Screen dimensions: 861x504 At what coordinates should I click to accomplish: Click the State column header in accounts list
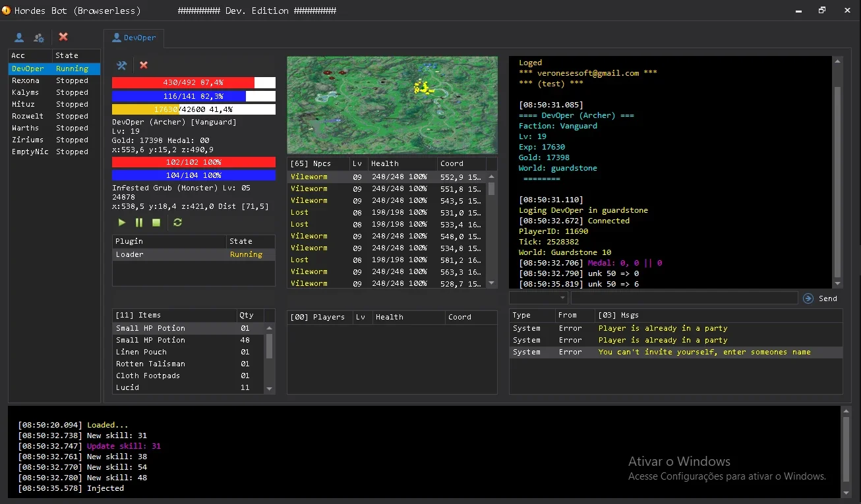click(x=76, y=55)
